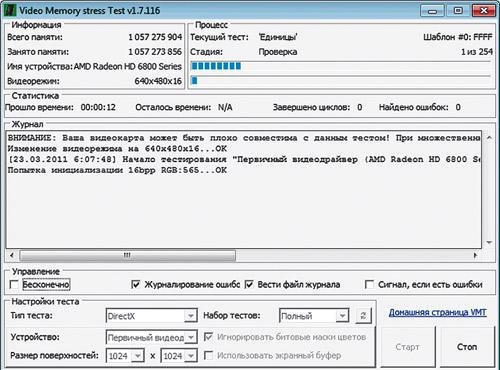Click the remaining time value N/A
Viewport: 500px width, 370px height.
(x=225, y=107)
